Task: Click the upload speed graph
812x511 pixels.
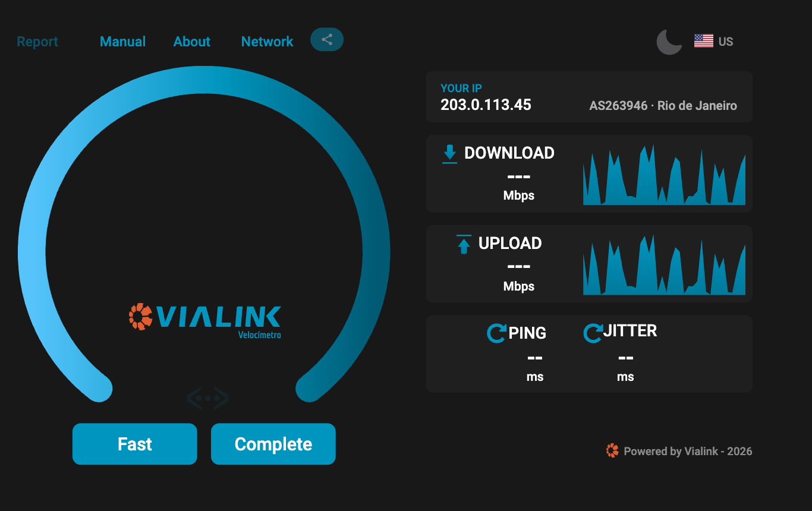Action: [664, 264]
